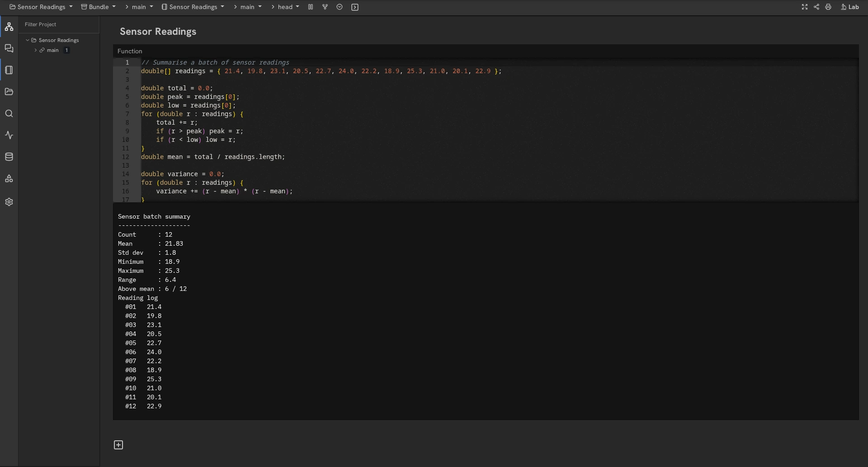Open the search magnifier sidebar icon

pyautogui.click(x=9, y=113)
